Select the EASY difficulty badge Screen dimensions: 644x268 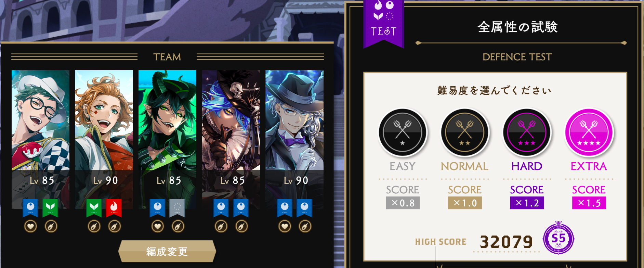point(403,132)
